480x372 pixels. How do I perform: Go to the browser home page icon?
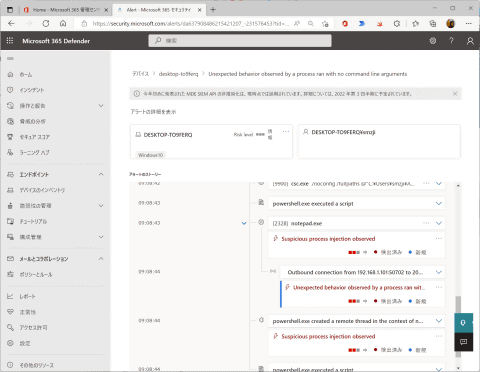(63, 24)
